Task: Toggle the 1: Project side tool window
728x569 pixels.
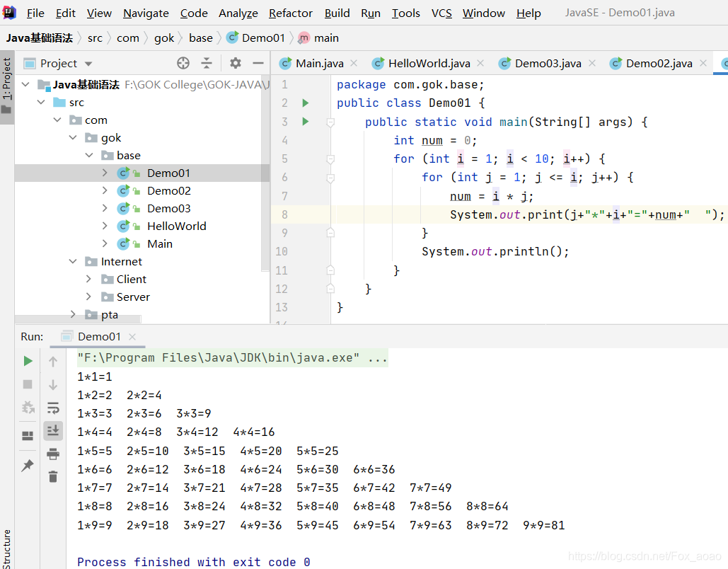Action: tap(6, 86)
